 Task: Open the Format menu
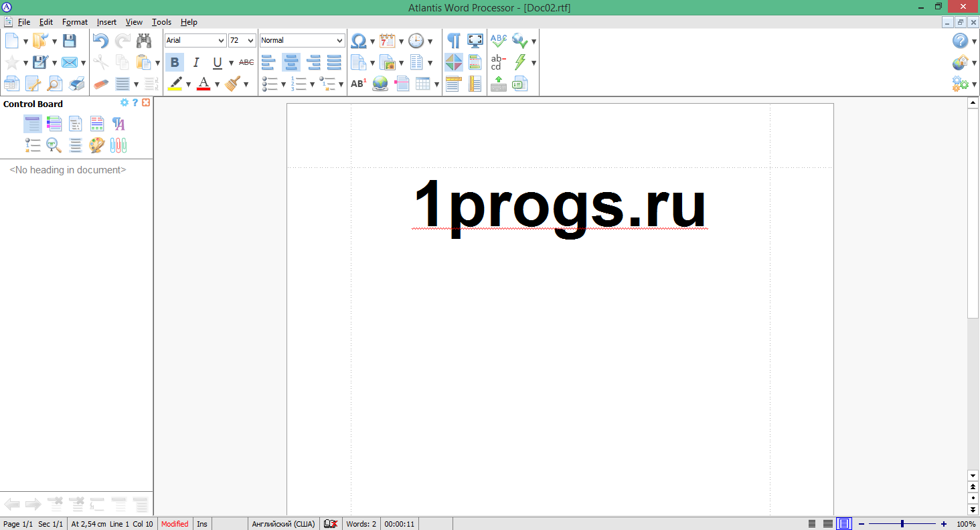click(74, 21)
